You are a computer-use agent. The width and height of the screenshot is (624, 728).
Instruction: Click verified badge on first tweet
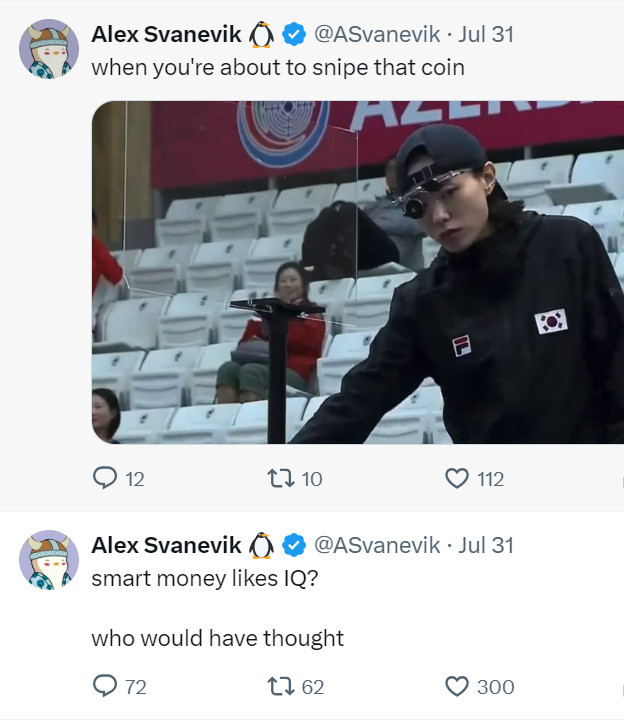pyautogui.click(x=294, y=34)
